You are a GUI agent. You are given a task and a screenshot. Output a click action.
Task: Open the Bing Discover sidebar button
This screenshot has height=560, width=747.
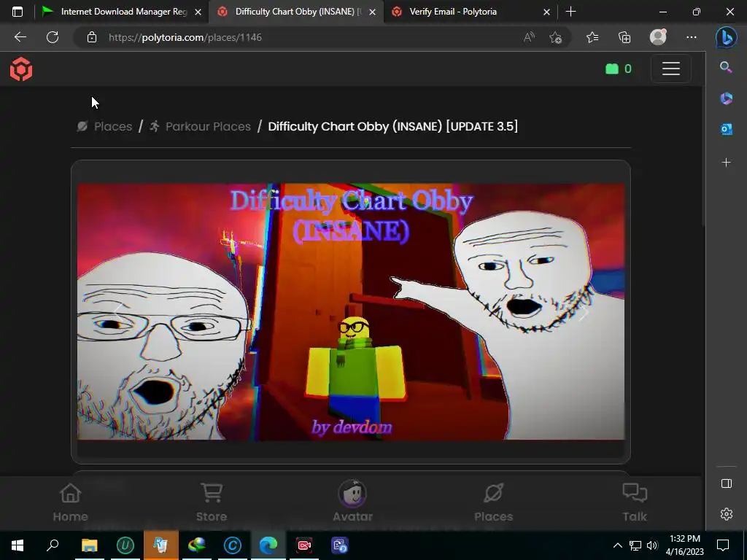726,37
